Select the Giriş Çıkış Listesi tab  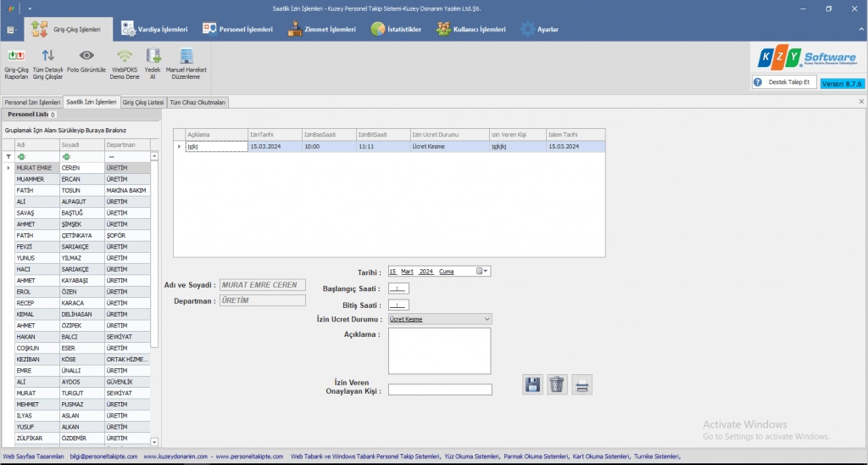[143, 102]
